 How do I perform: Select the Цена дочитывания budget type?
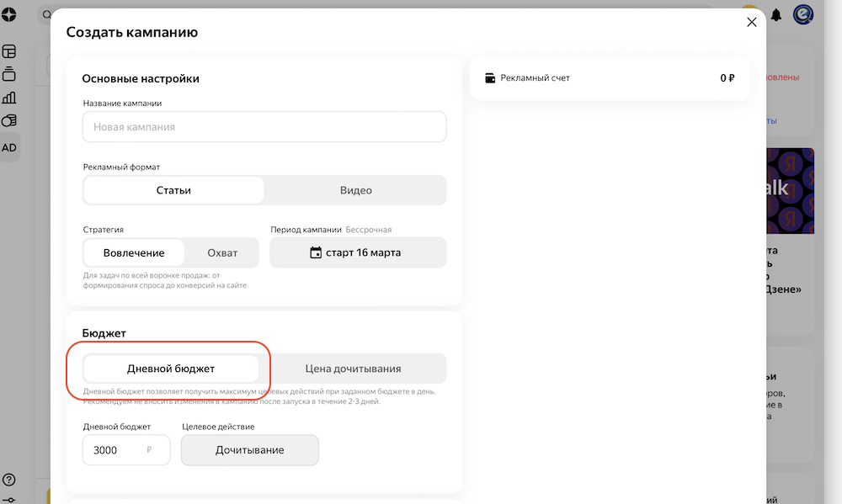353,369
